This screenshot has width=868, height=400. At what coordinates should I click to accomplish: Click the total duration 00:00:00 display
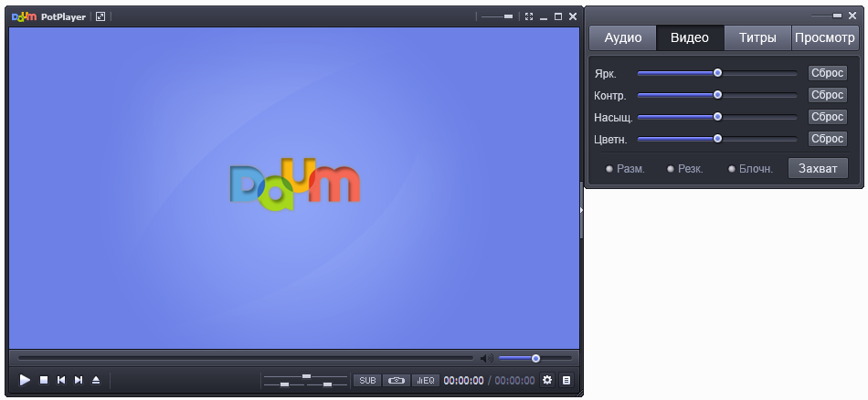coord(514,381)
